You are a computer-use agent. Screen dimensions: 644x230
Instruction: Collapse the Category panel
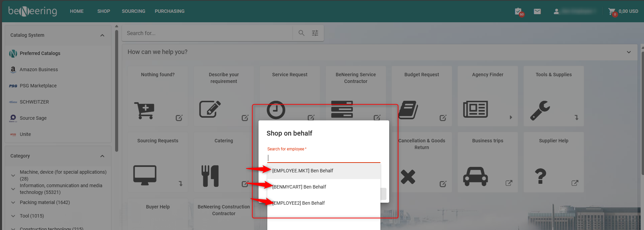pos(102,156)
